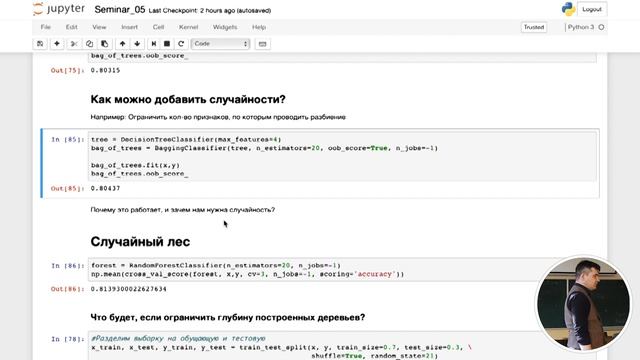Click the In [85] prompt label
This screenshot has height=360, width=640.
(68, 140)
